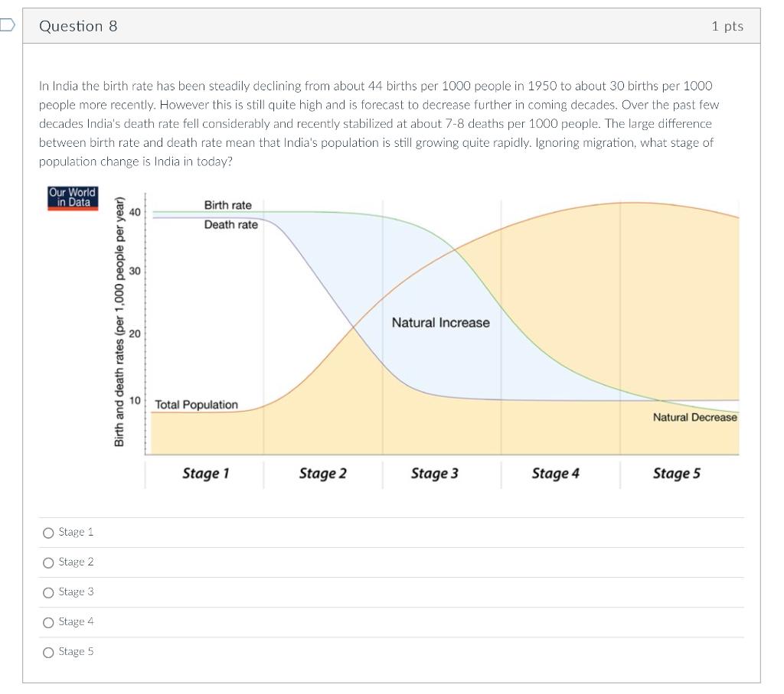The image size is (784, 694).
Task: Pick the Stage 3 answer radio button
Action: tap(49, 592)
